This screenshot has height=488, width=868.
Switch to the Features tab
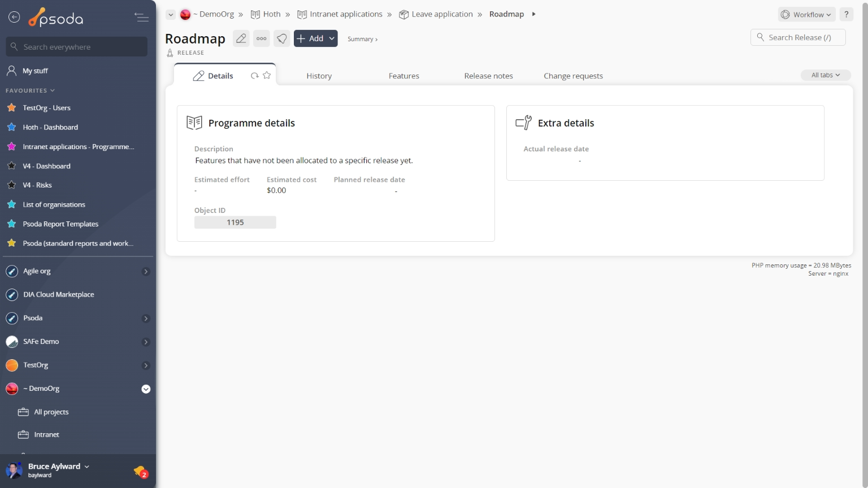404,76
